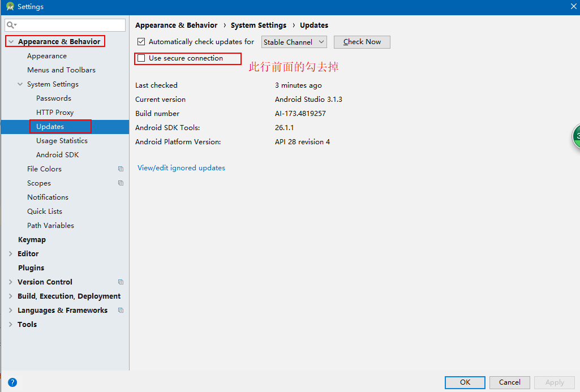Image resolution: width=580 pixels, height=392 pixels.
Task: Click the project-level icon beside Scopes
Action: coord(121,183)
